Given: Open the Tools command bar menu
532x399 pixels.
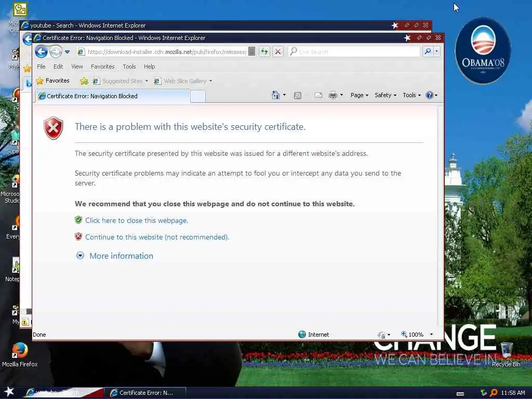Looking at the screenshot, I should (411, 96).
